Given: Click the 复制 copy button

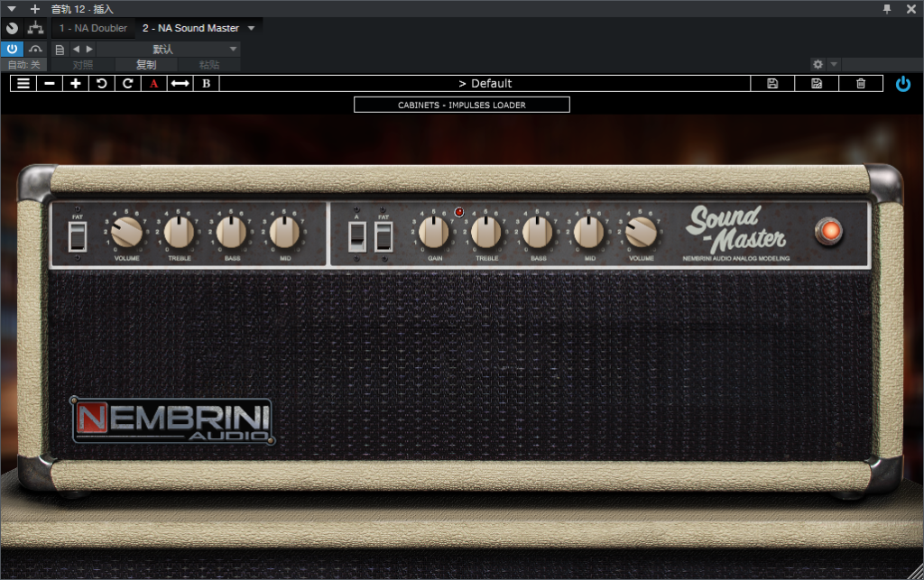Looking at the screenshot, I should point(146,65).
